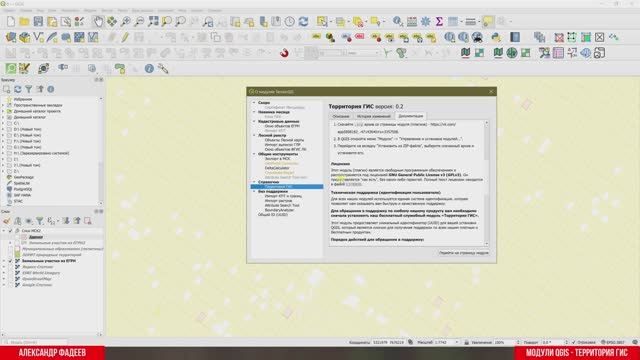Click the Pan Map to Selection icon
Screen dimensions: 640x360
click(x=112, y=22)
